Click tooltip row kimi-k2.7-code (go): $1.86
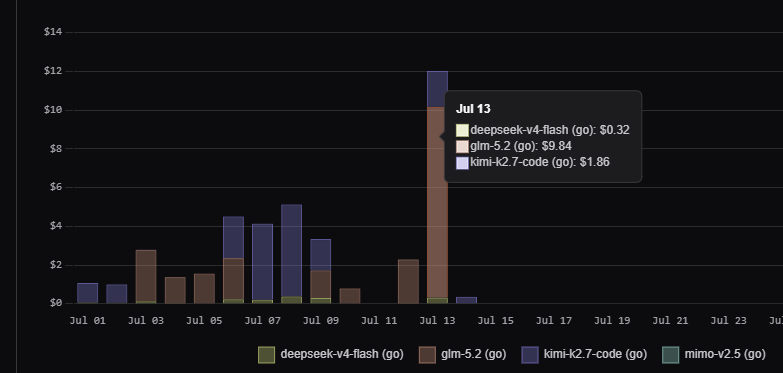 [532, 162]
